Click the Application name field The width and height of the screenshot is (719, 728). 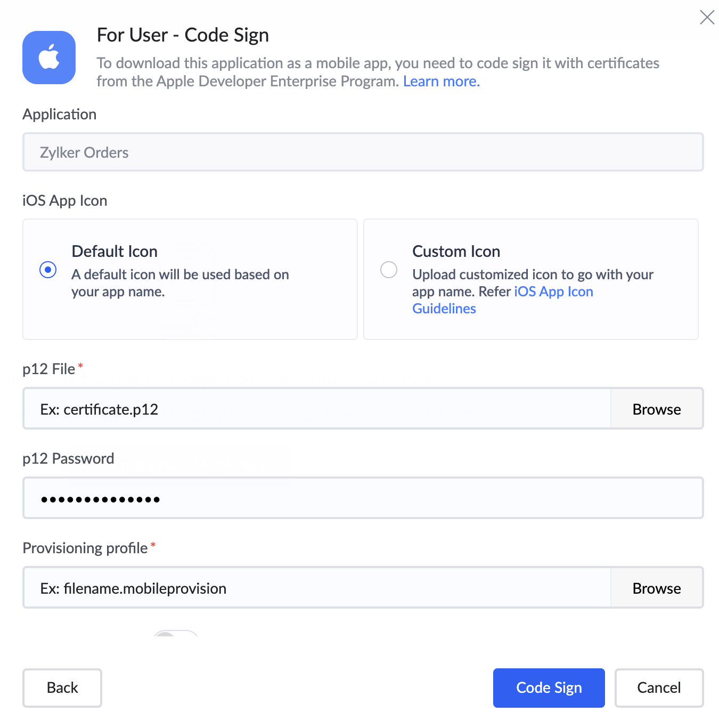[363, 152]
